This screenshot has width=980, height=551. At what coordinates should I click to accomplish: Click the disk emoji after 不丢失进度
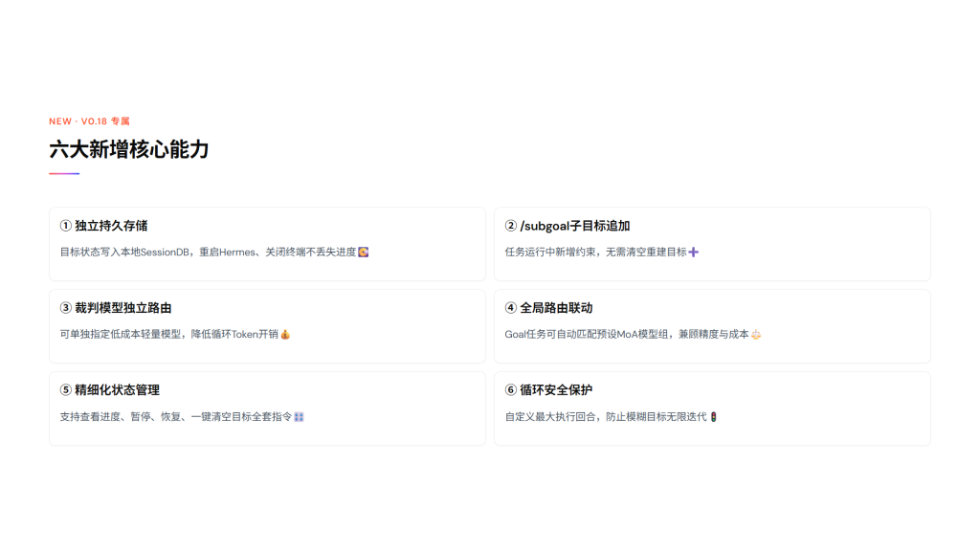pyautogui.click(x=363, y=252)
